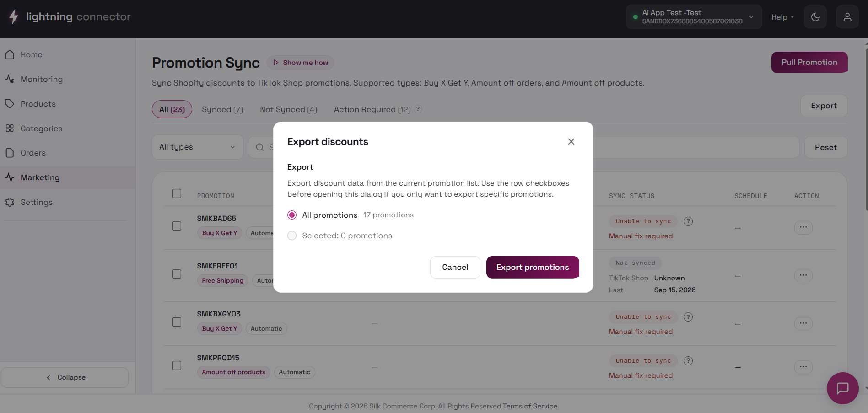Image resolution: width=868 pixels, height=413 pixels.
Task: Open the user account icon
Action: tap(847, 17)
